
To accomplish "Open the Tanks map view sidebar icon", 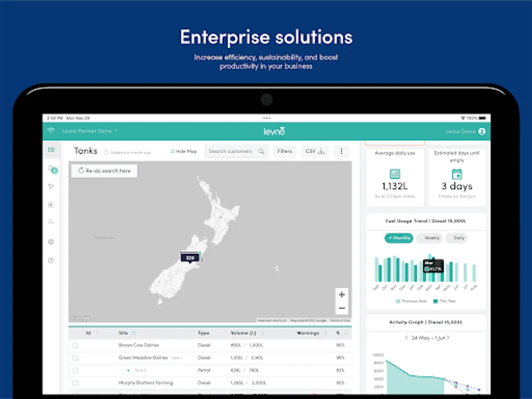I will [x=51, y=150].
